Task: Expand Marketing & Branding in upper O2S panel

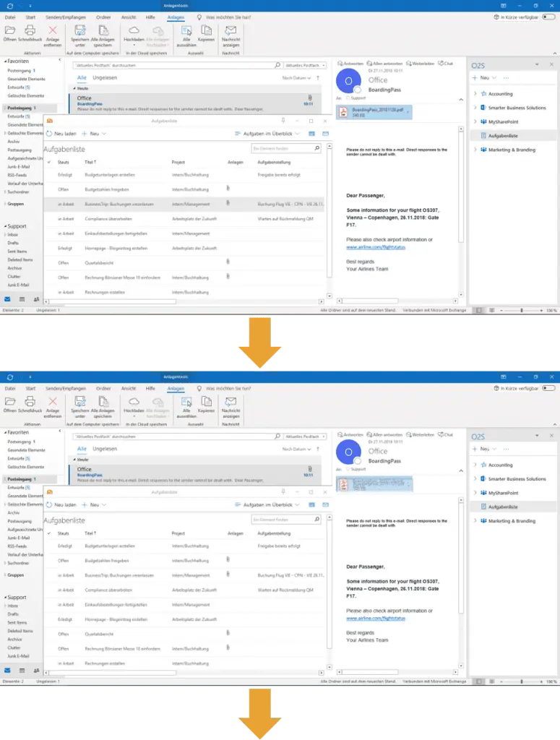Action: pyautogui.click(x=475, y=150)
